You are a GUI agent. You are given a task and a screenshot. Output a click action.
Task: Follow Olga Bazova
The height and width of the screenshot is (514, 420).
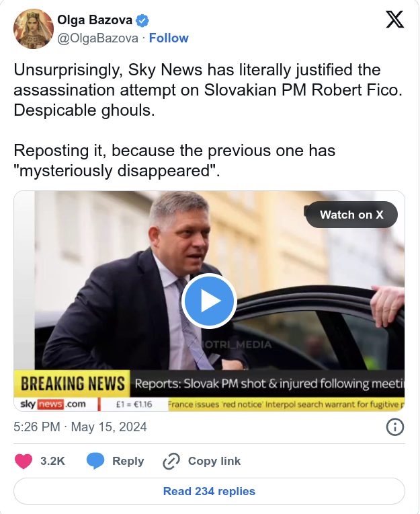pyautogui.click(x=169, y=38)
